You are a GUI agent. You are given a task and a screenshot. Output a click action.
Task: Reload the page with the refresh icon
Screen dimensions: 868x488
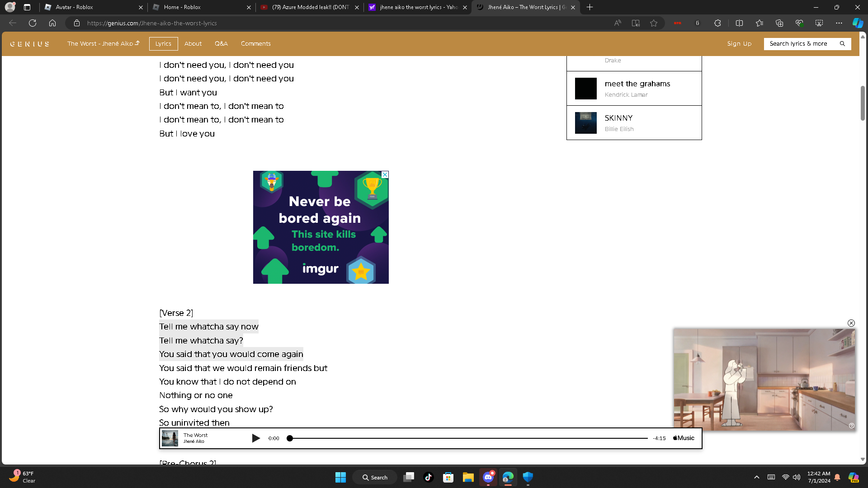(x=33, y=23)
